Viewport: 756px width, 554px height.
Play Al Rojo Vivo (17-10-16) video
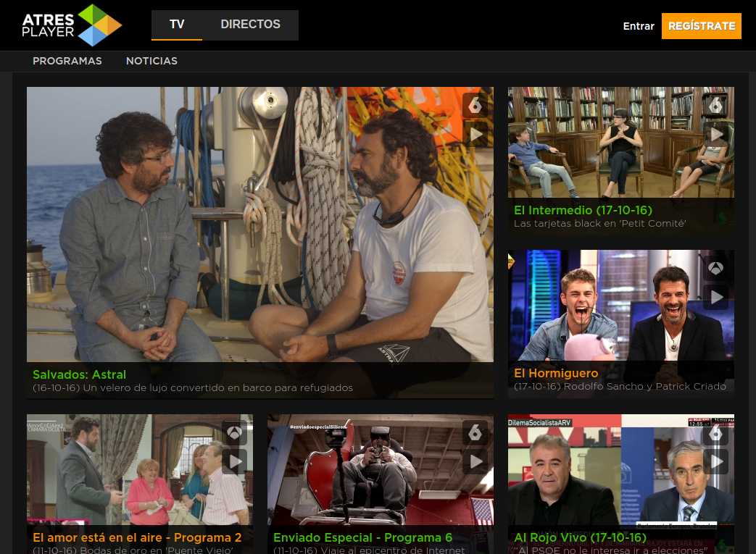pos(716,461)
